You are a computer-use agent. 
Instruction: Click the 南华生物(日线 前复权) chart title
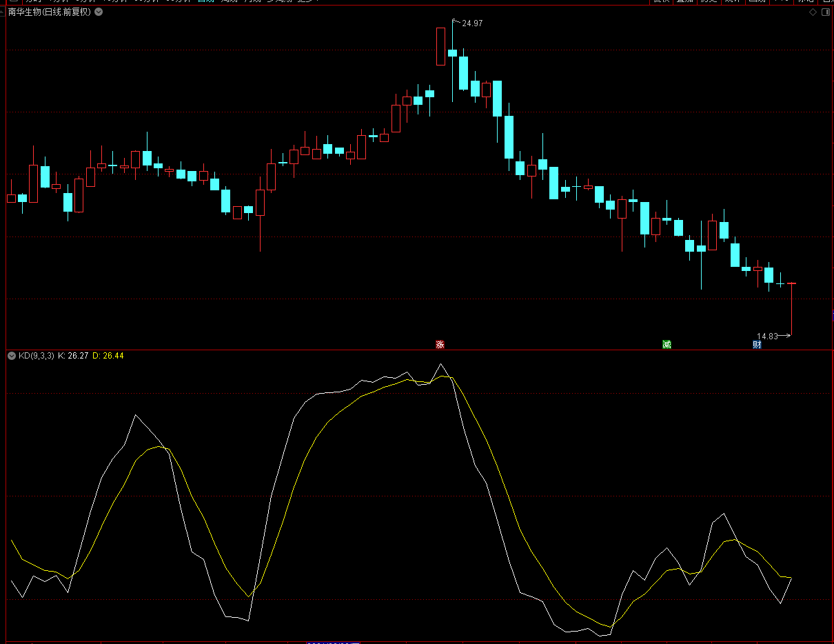point(50,12)
